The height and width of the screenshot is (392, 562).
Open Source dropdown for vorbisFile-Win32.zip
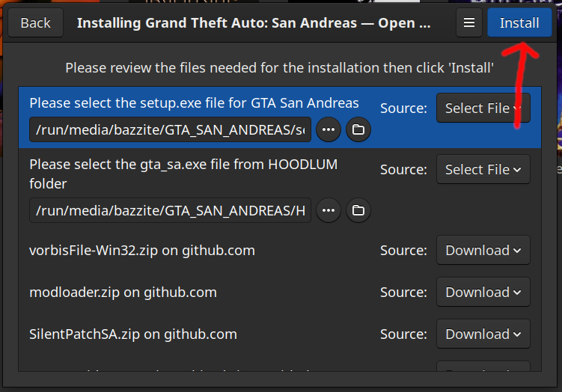point(483,250)
